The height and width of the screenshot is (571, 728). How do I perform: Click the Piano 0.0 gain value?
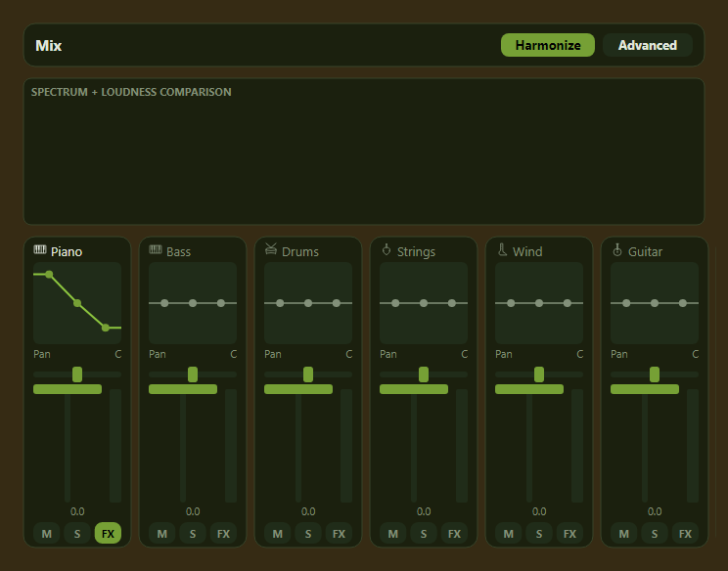pos(77,511)
